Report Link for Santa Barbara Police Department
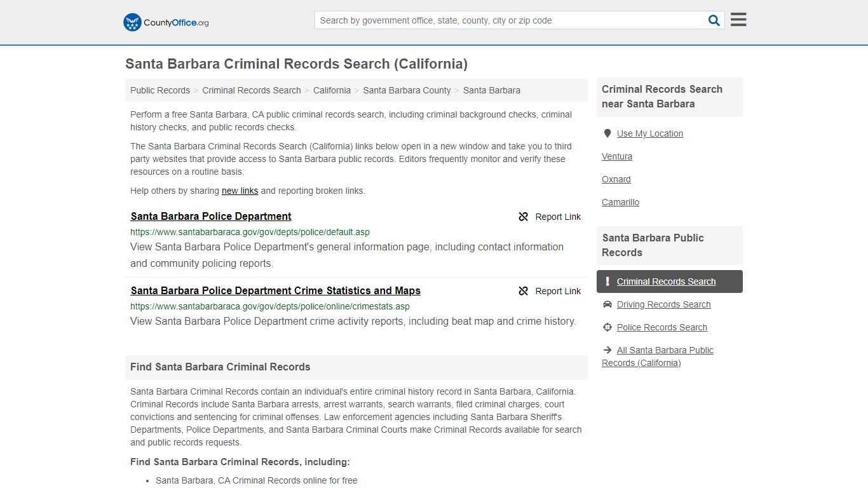 (x=550, y=217)
